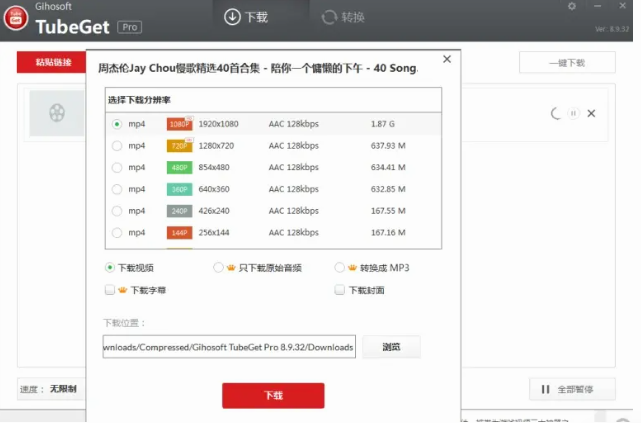Click the 一键下载 one-click download button
This screenshot has width=641, height=423.
coord(567,63)
